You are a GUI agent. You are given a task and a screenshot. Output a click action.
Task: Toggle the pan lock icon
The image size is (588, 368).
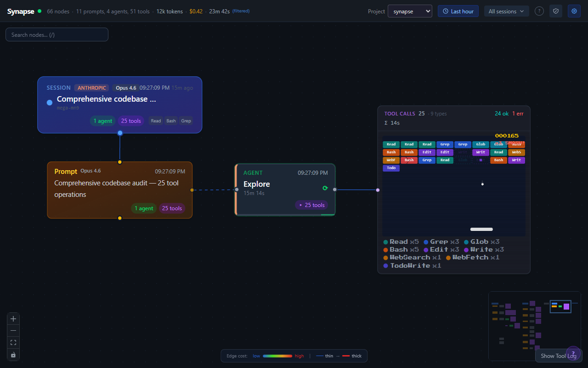13,354
